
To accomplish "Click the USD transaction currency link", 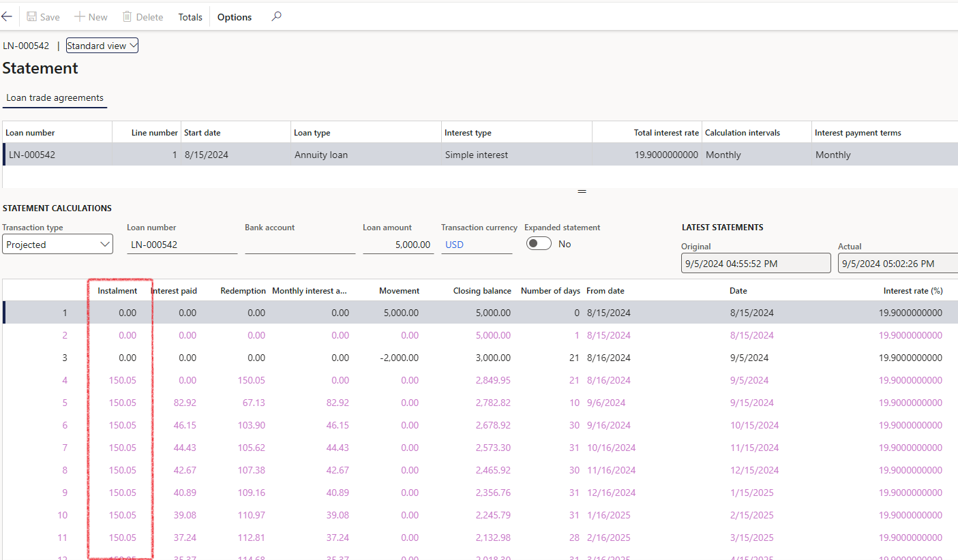I will 455,245.
